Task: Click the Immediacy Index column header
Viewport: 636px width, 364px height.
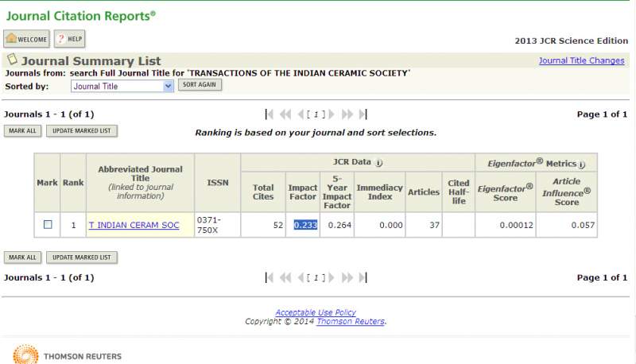Action: tap(380, 192)
